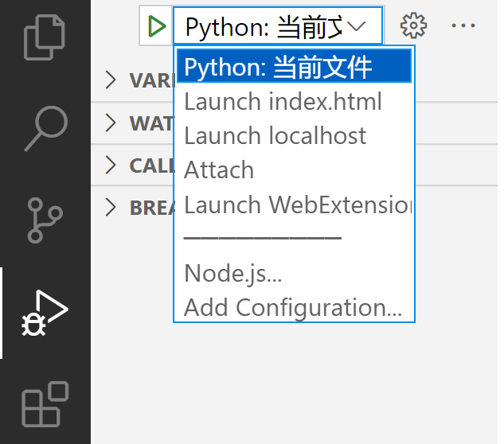Open the Run and Debug view

point(45,313)
